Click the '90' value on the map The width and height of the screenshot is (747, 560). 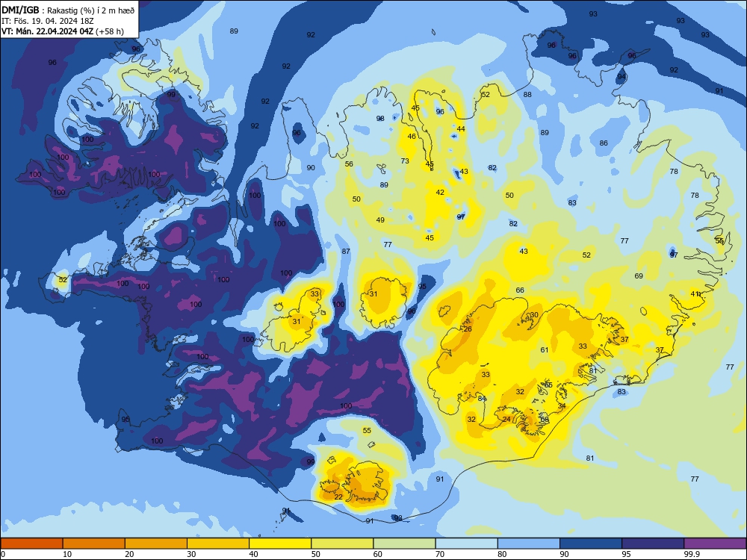[311, 167]
